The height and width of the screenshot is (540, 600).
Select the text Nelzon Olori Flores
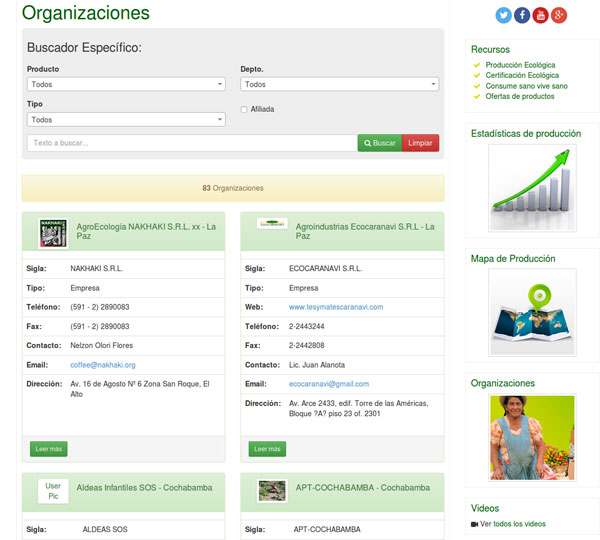point(102,345)
